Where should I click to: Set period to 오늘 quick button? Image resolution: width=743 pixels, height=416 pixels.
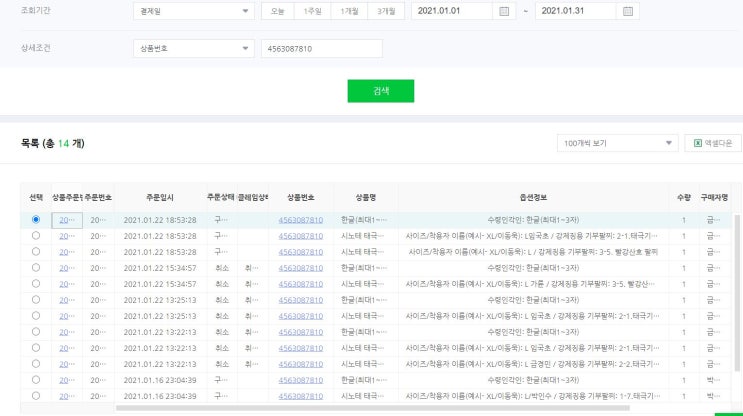pos(278,11)
